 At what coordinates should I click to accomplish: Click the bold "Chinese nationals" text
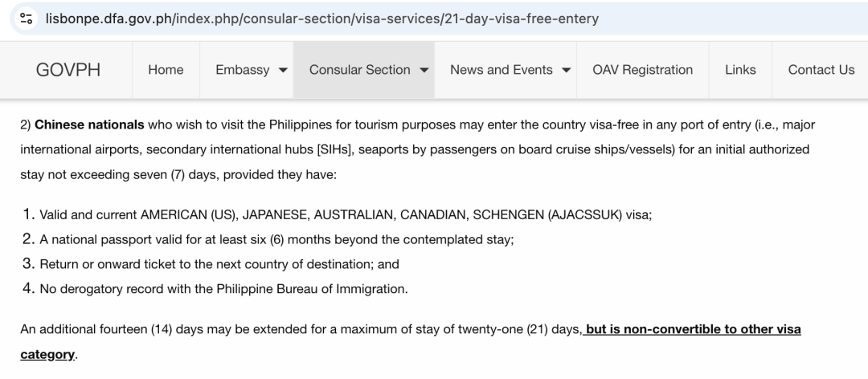click(89, 125)
